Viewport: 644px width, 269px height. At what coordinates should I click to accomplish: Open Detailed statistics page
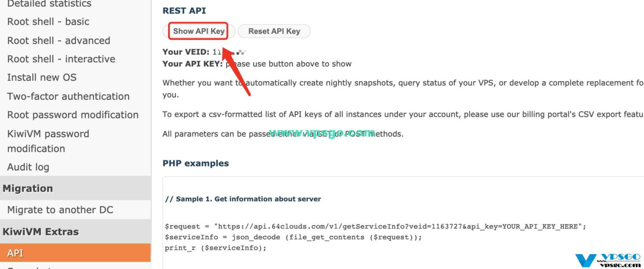coord(49,4)
